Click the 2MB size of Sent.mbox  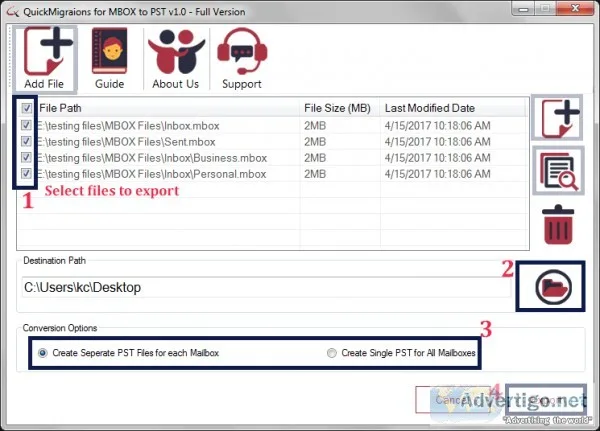click(x=315, y=142)
